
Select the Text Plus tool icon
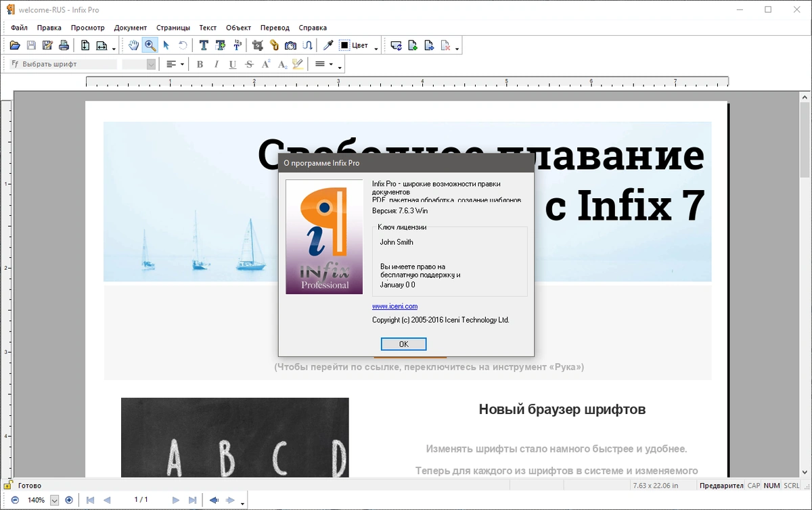[x=220, y=45]
